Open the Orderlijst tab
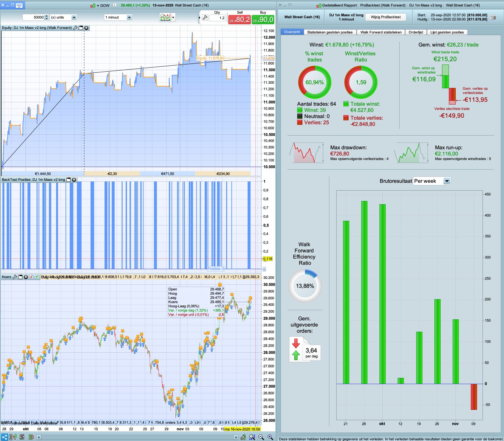The image size is (504, 441). tap(416, 32)
